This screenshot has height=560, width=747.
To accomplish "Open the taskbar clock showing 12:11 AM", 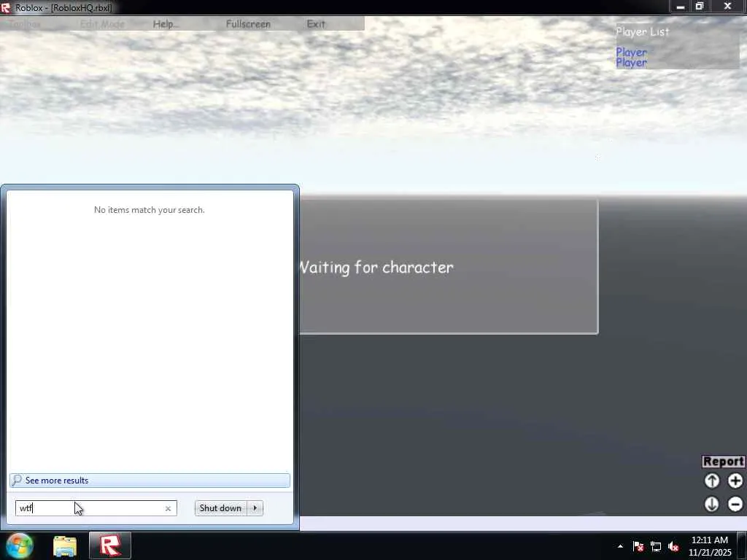I will tap(710, 546).
